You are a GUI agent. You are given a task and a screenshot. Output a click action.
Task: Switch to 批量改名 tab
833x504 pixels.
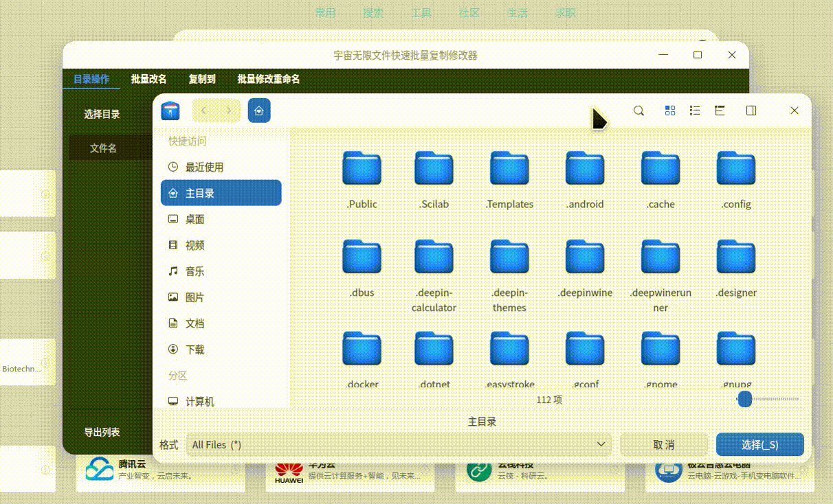click(x=149, y=79)
